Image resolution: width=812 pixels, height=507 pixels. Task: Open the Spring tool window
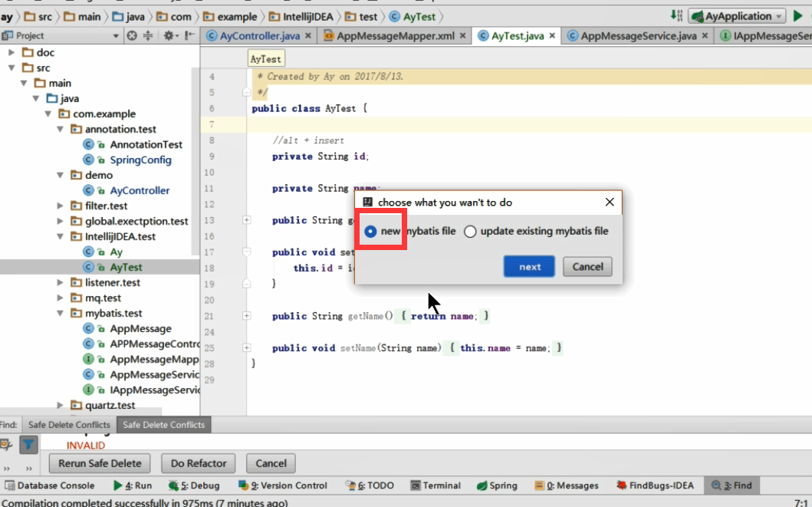tap(497, 486)
